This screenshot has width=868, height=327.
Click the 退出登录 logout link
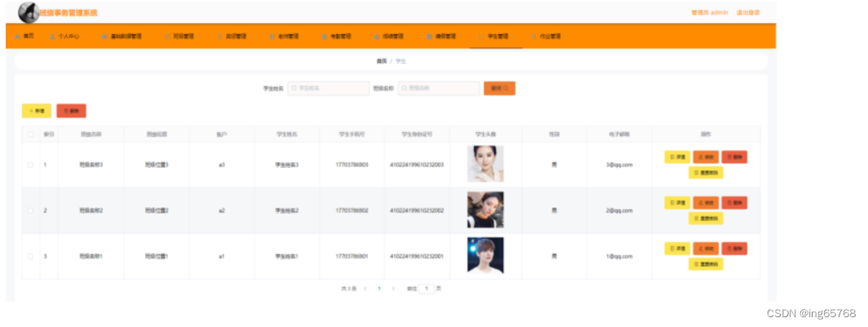pos(748,13)
